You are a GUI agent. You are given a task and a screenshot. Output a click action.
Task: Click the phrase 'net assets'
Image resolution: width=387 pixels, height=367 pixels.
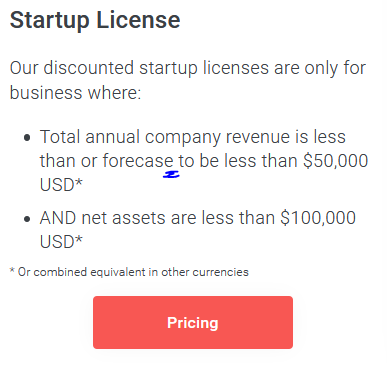click(x=123, y=218)
